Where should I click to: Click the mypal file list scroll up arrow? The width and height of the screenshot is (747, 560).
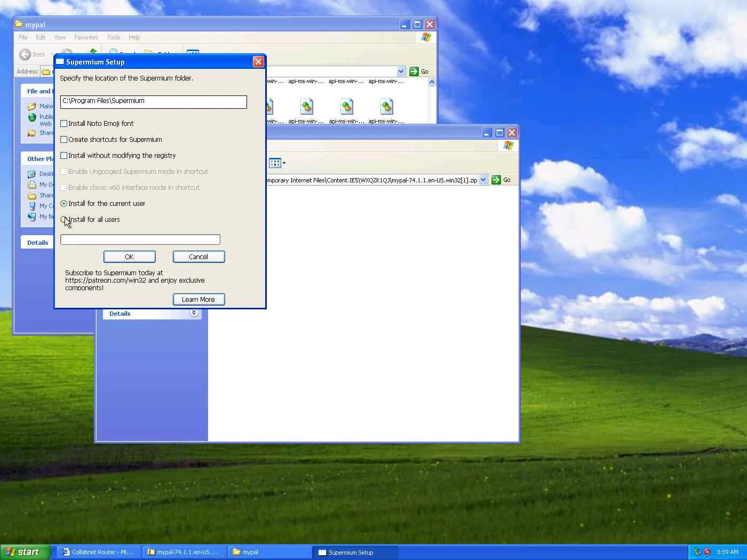(432, 82)
